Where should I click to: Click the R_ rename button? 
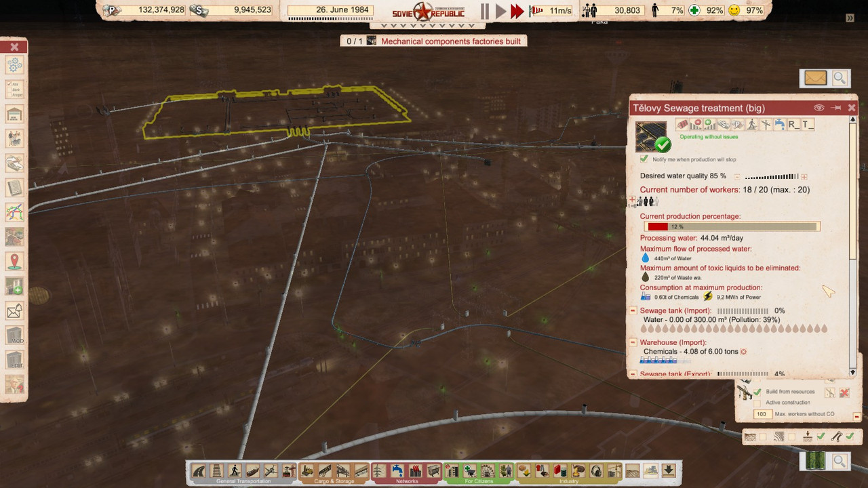click(794, 124)
